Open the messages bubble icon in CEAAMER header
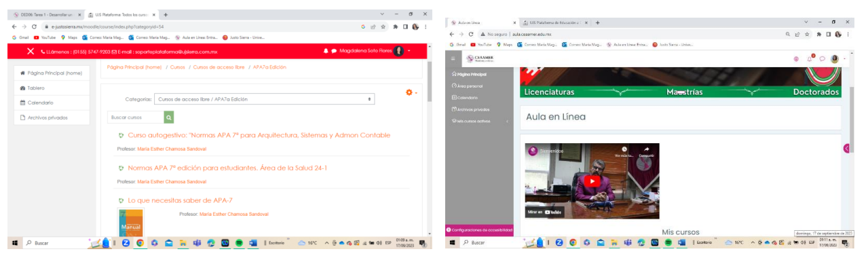Viewport: 868px width, 260px height. [822, 59]
